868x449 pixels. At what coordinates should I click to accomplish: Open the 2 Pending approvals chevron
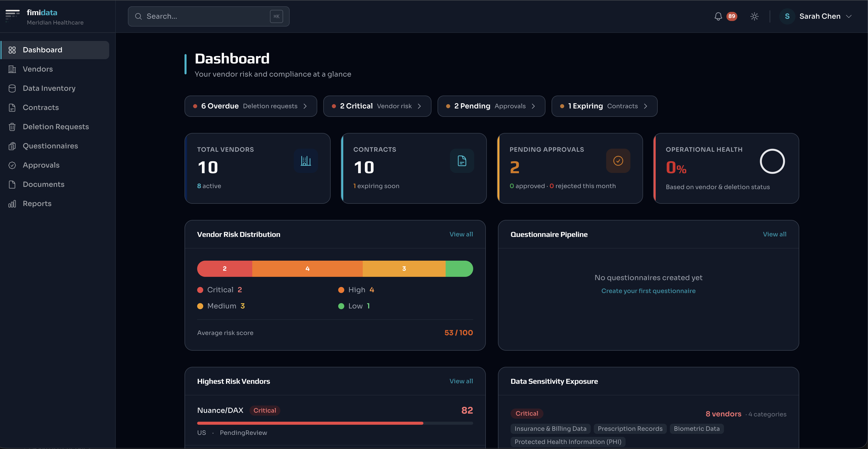pyautogui.click(x=533, y=106)
